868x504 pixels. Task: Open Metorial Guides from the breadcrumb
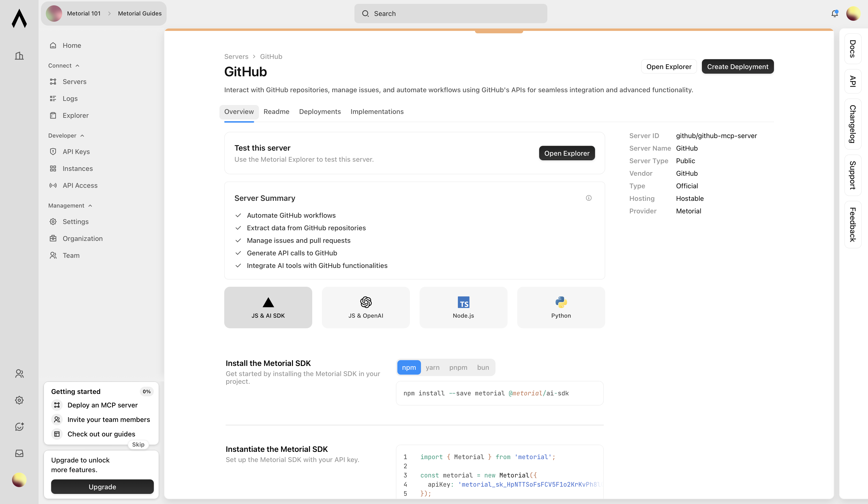pyautogui.click(x=139, y=14)
